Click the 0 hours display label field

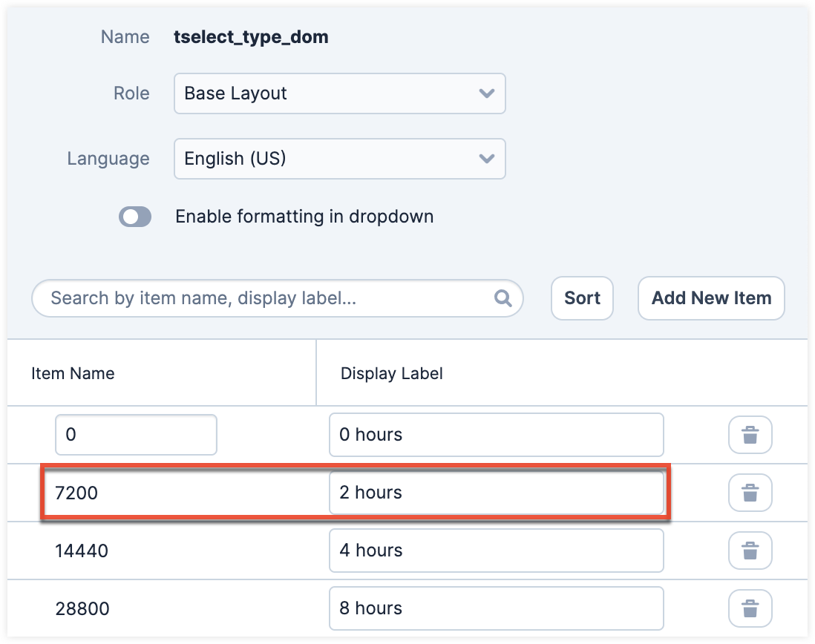pos(495,435)
